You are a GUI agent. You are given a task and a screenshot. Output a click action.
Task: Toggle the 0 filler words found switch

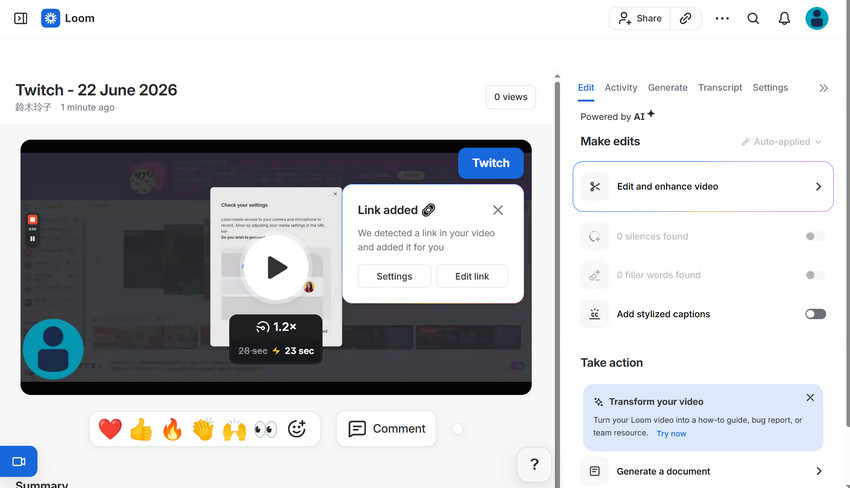click(x=815, y=275)
